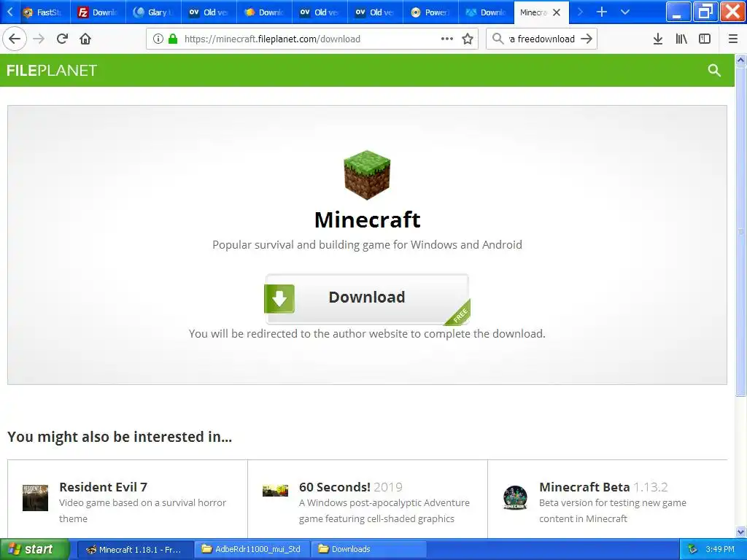Click the Minecraft page title heading
This screenshot has width=747, height=560.
tap(368, 219)
